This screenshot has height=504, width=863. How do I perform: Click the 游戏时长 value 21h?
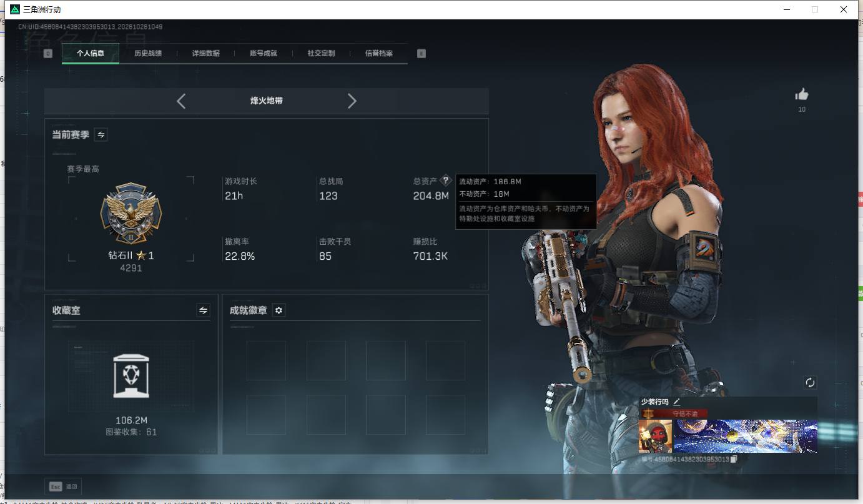coord(234,196)
